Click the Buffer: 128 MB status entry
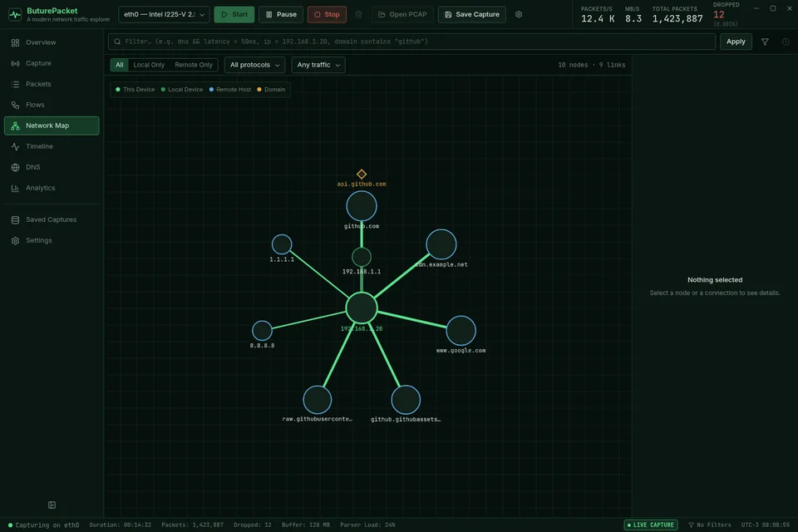This screenshot has width=798, height=532. tap(305, 525)
